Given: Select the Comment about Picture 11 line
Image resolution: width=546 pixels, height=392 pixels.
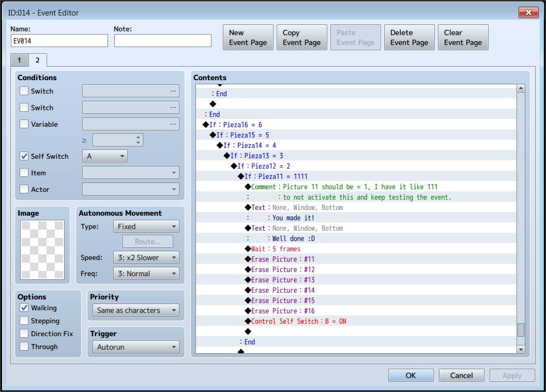Looking at the screenshot, I should click(x=356, y=187).
